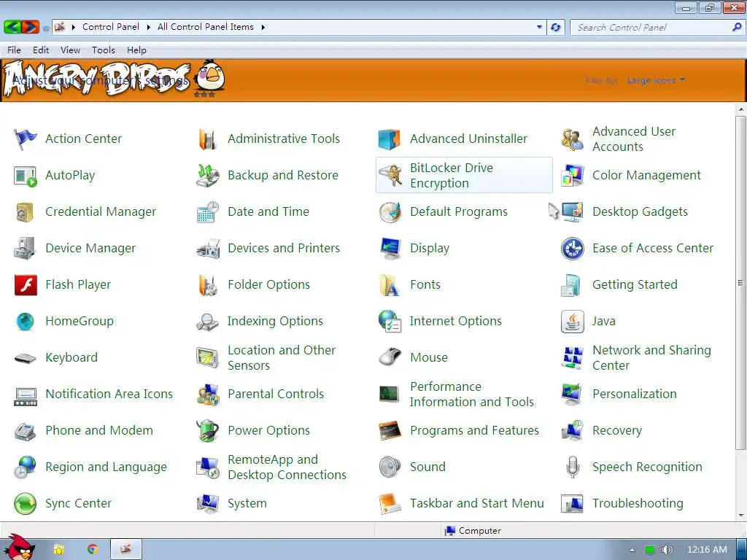The image size is (747, 560).
Task: Open the Speech Recognition microphone icon
Action: (x=572, y=467)
